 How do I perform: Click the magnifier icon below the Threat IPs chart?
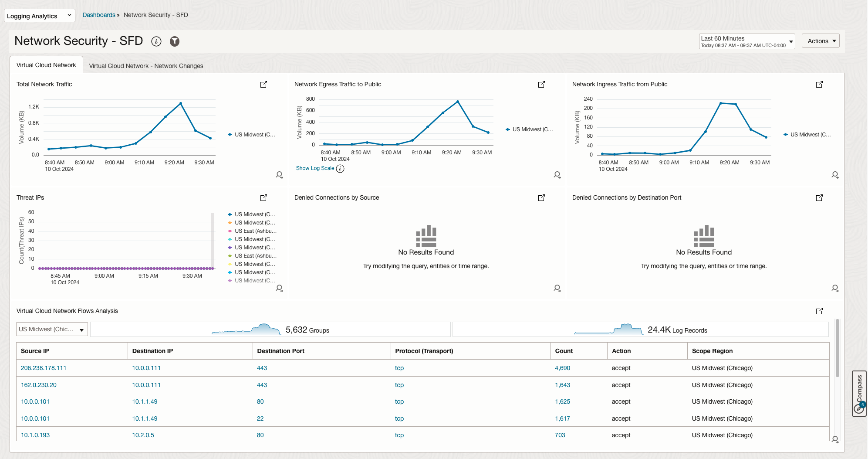(x=279, y=288)
